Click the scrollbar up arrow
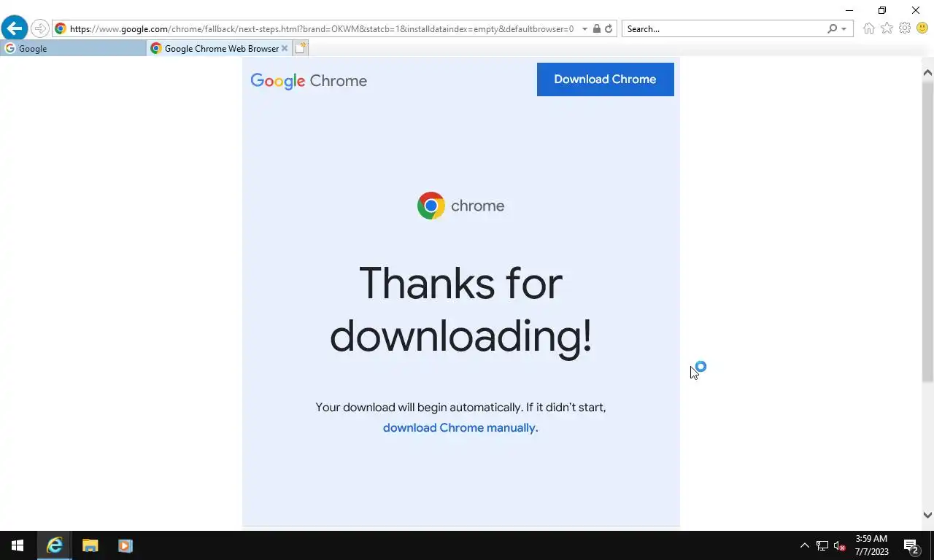Image resolution: width=934 pixels, height=560 pixels. [927, 72]
